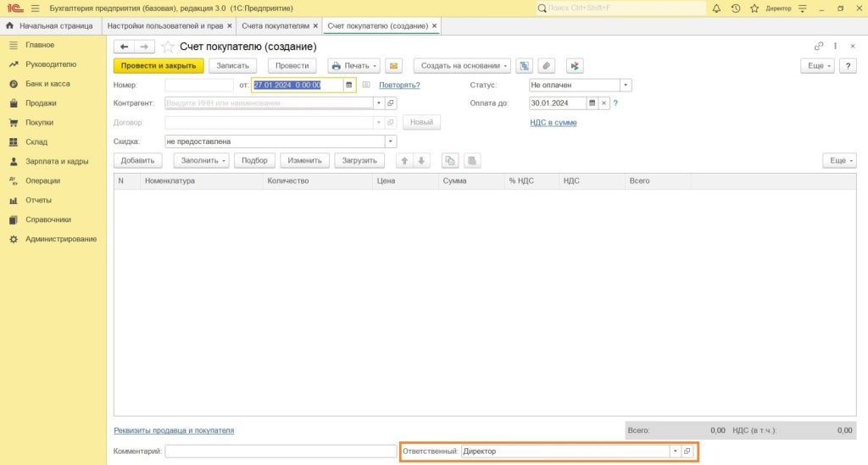Image resolution: width=868 pixels, height=465 pixels.
Task: Open the Скидка dropdown list
Action: (391, 141)
